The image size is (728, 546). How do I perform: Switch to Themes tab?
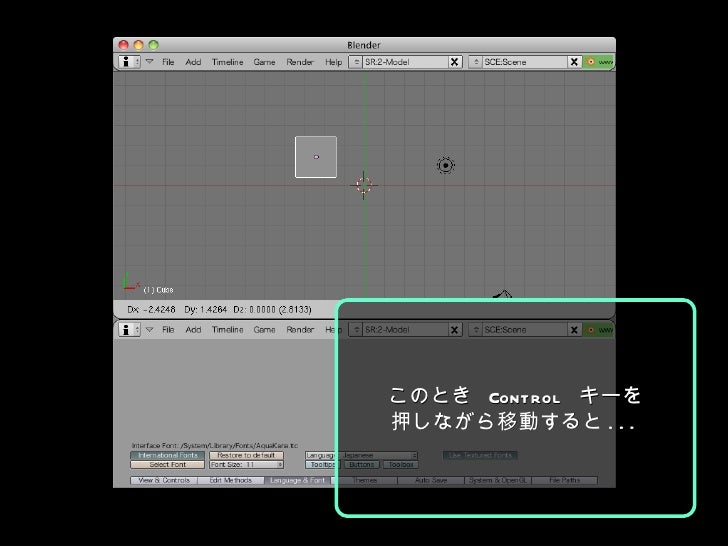coord(364,480)
